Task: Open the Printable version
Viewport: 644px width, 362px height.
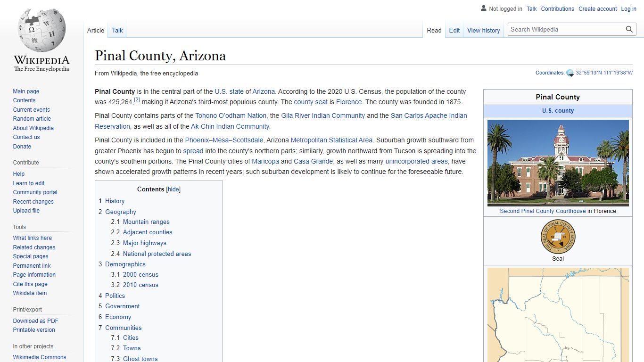Action: click(34, 330)
